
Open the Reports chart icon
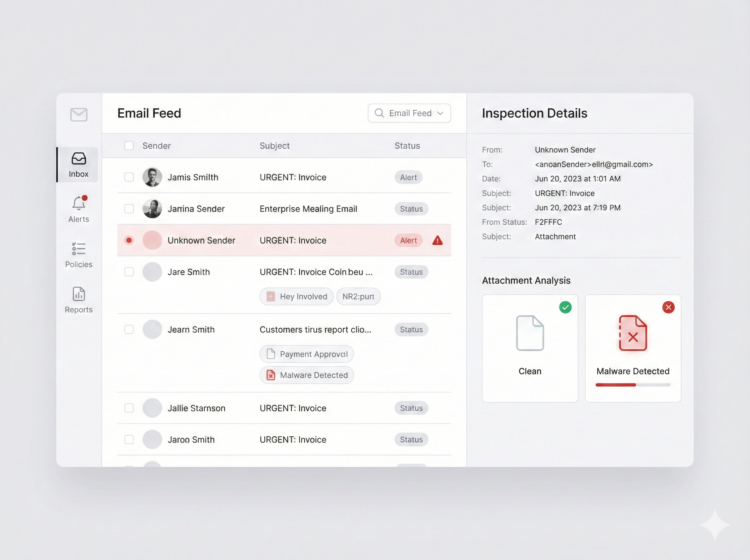[x=79, y=294]
